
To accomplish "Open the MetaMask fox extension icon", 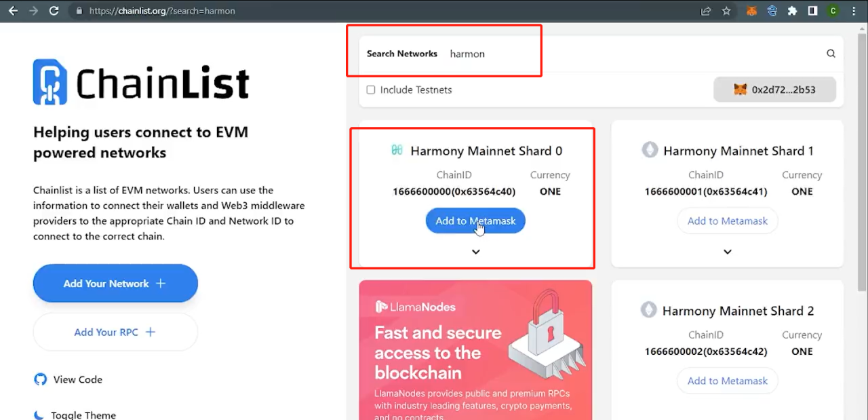I will (751, 11).
